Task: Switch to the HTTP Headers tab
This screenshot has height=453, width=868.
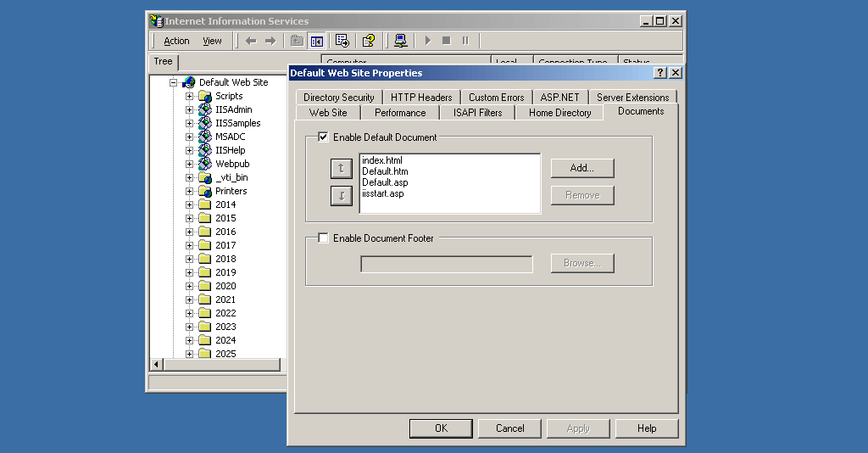Action: pos(421,98)
